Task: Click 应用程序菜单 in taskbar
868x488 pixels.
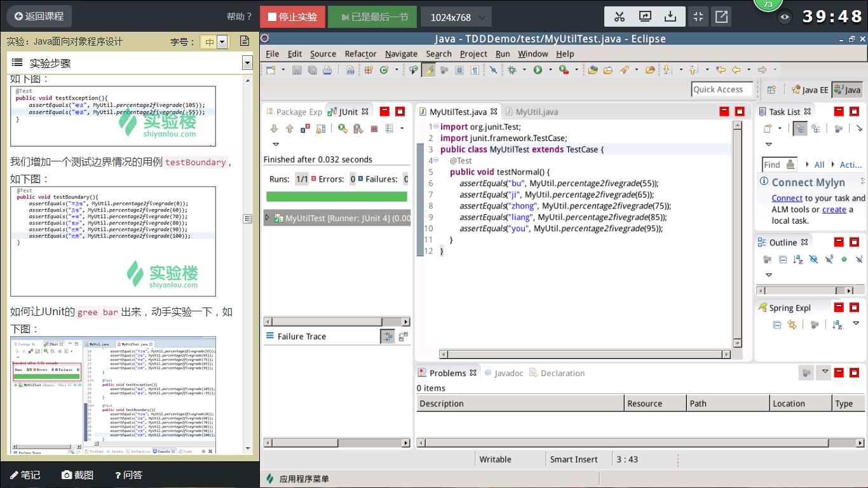Action: tap(297, 478)
